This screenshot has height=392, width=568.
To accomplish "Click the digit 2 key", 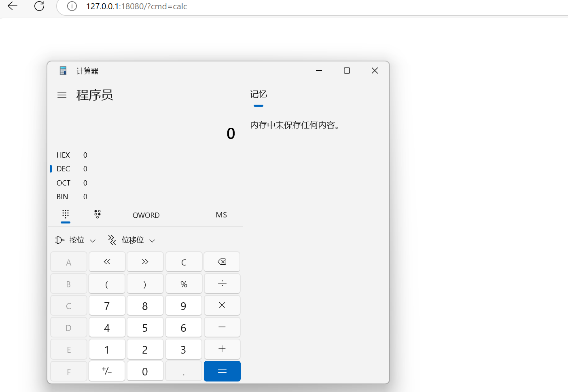I will tap(145, 349).
